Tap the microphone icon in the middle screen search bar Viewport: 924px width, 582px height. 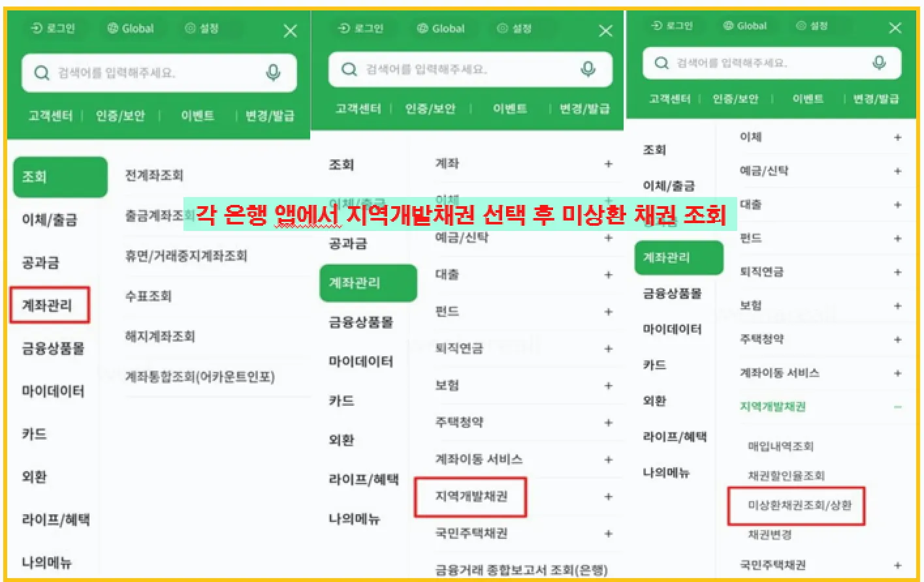588,69
